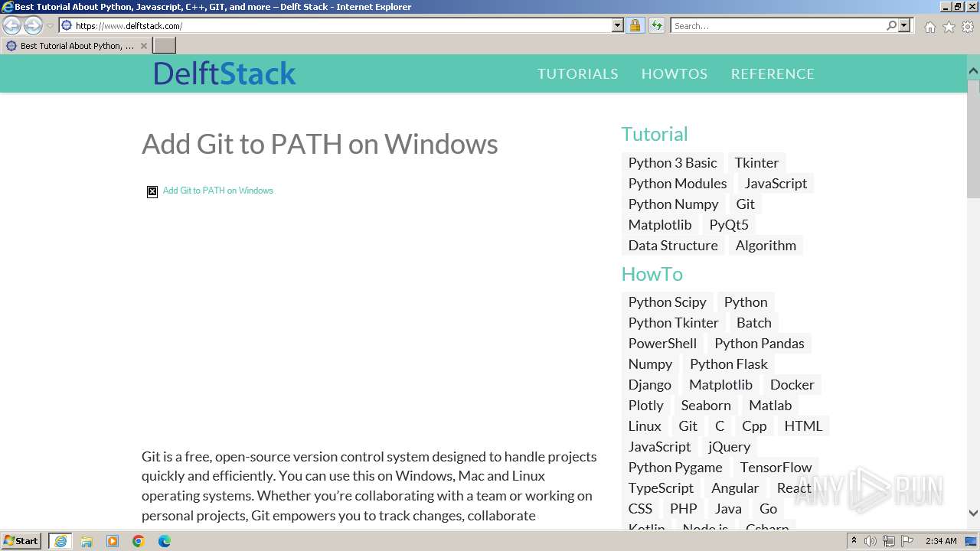
Task: Open the Python Scipy howto
Action: point(667,302)
